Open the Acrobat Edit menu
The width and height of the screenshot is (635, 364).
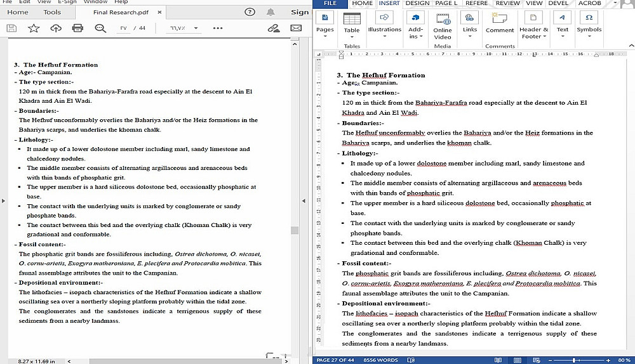[25, 2]
